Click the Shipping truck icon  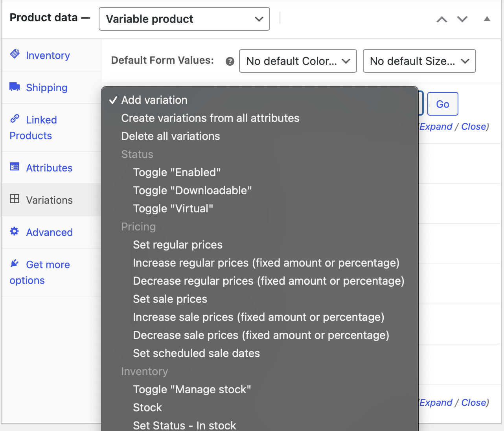coord(15,87)
